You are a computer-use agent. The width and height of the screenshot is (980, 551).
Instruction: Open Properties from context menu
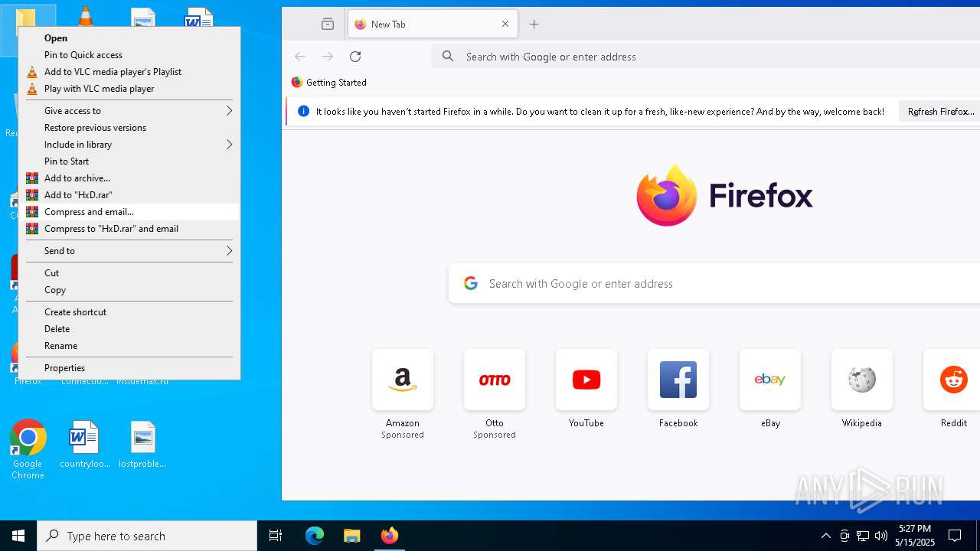[129, 368]
